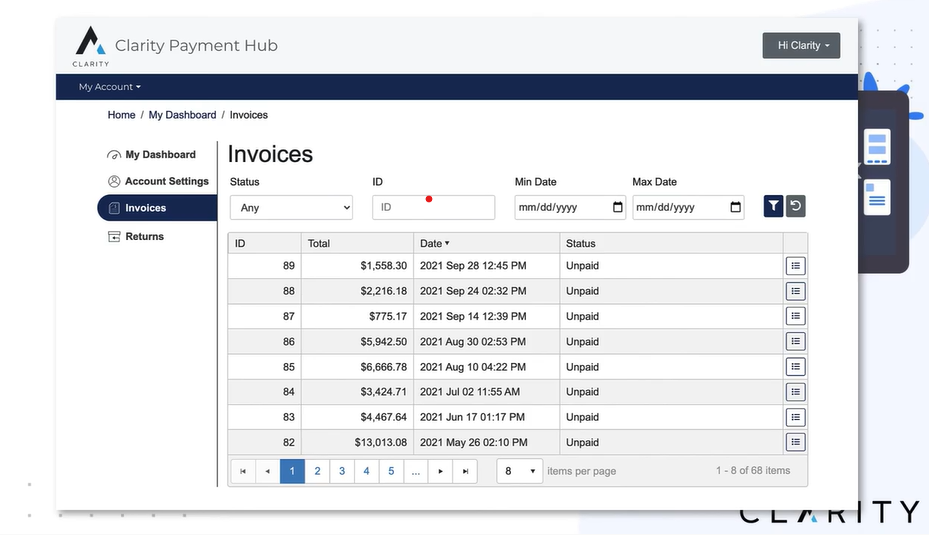Open Account Settings in the sidebar
The image size is (929, 535).
(158, 181)
